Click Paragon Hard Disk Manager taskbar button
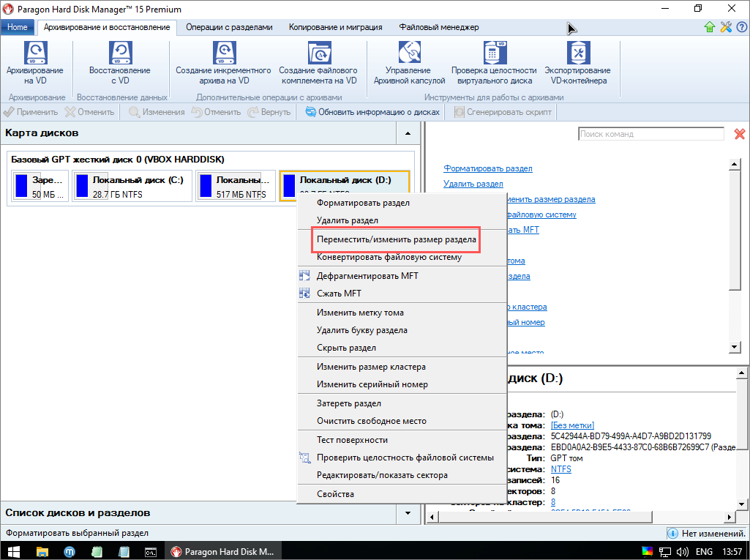750x560 pixels. pos(223,551)
